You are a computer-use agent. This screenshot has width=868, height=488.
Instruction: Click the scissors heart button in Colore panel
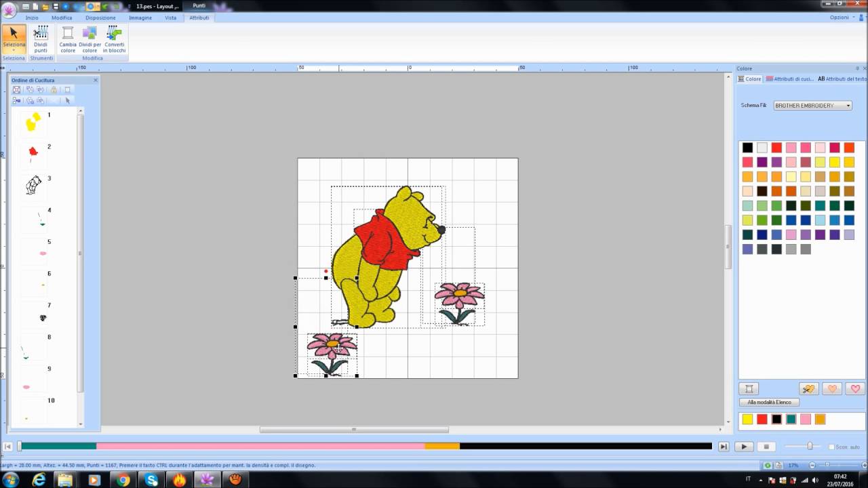point(808,388)
